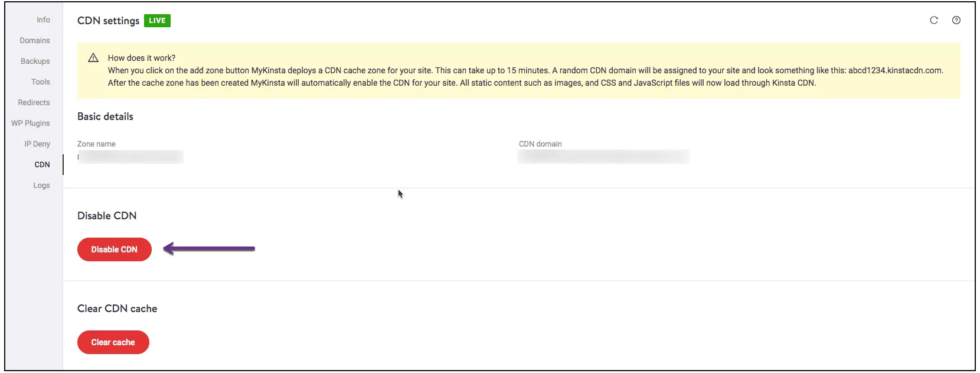Click the green LIVE status badge
The width and height of the screenshot is (980, 373).
157,21
